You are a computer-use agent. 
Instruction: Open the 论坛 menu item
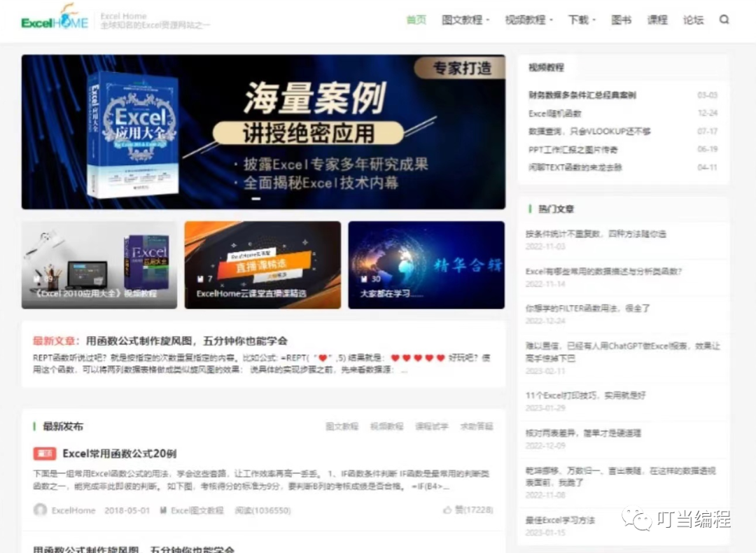(x=693, y=20)
